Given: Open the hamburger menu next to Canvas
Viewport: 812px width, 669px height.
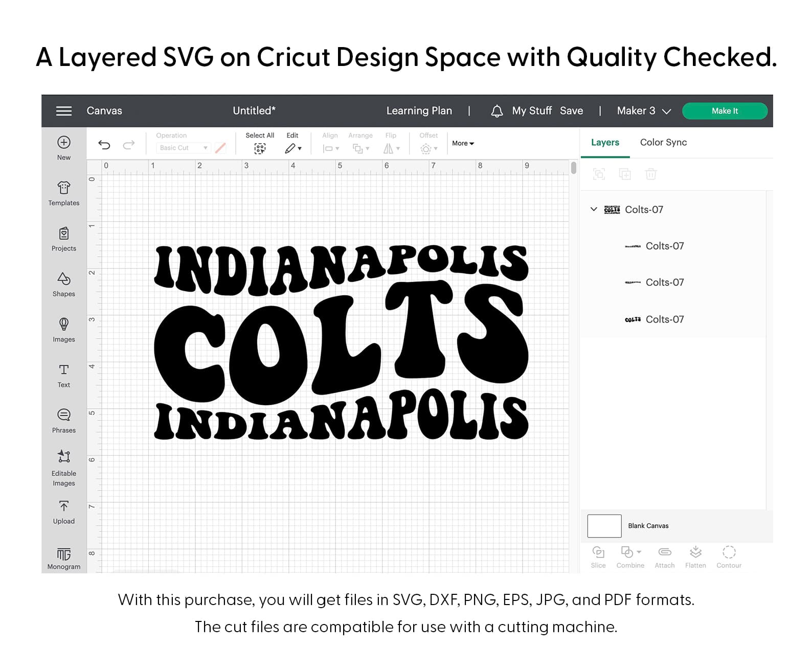Looking at the screenshot, I should click(64, 111).
